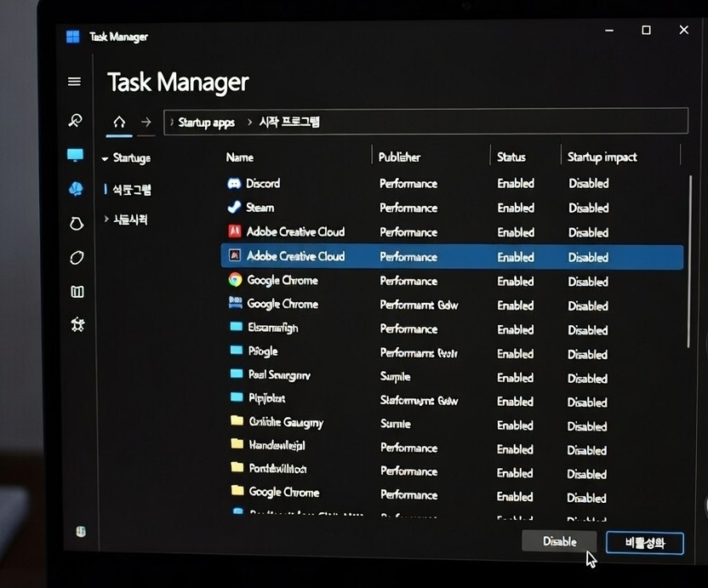Click the bug-shaped sidebar icon

(x=77, y=325)
